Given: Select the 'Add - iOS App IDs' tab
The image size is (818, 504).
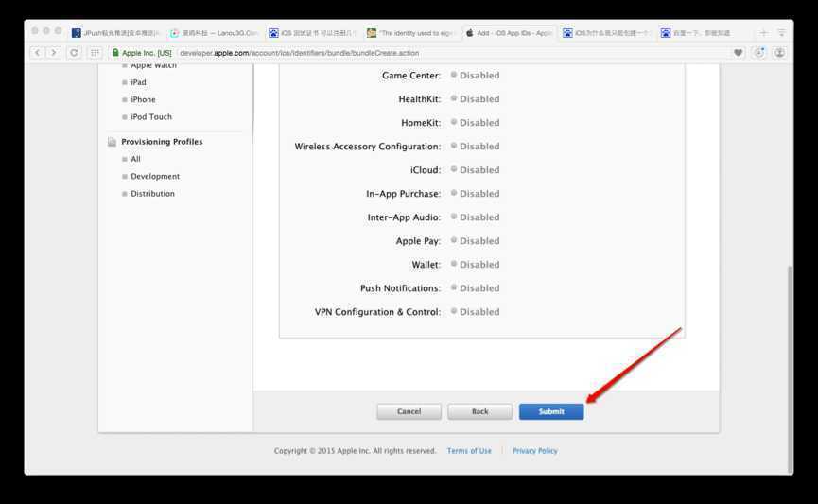Looking at the screenshot, I should coord(509,33).
